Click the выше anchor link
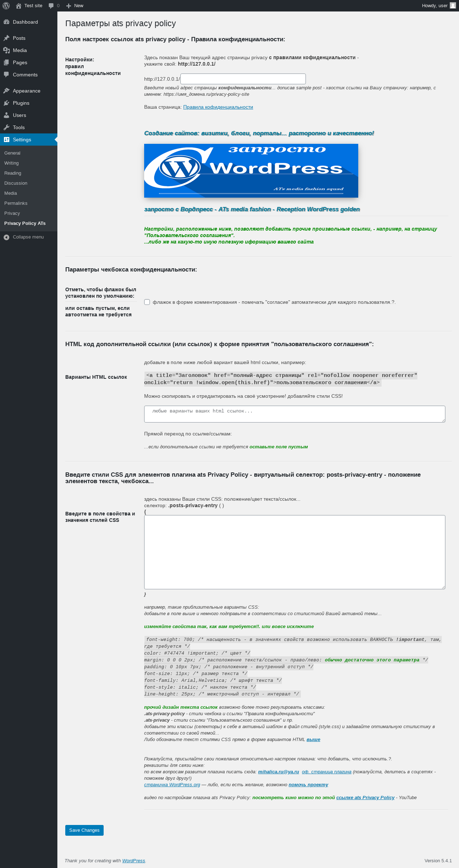 [x=313, y=739]
